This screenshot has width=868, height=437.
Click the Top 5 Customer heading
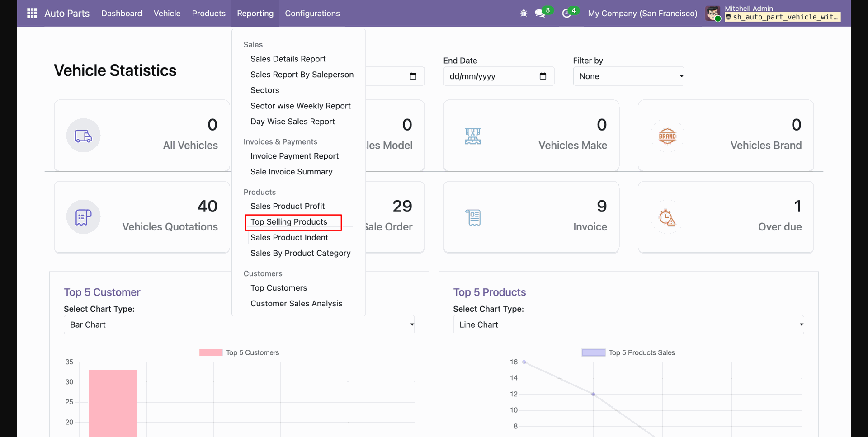click(102, 292)
